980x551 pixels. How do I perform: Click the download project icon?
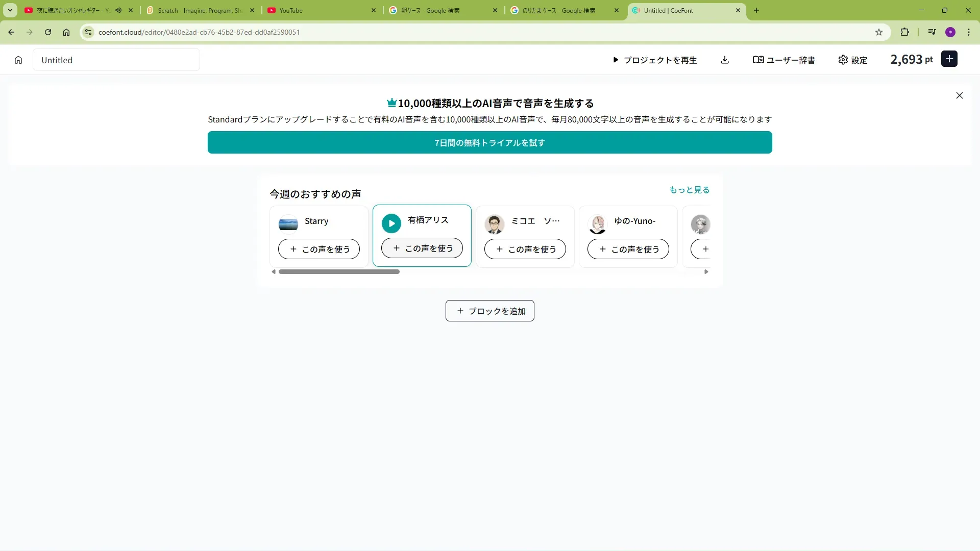point(725,60)
